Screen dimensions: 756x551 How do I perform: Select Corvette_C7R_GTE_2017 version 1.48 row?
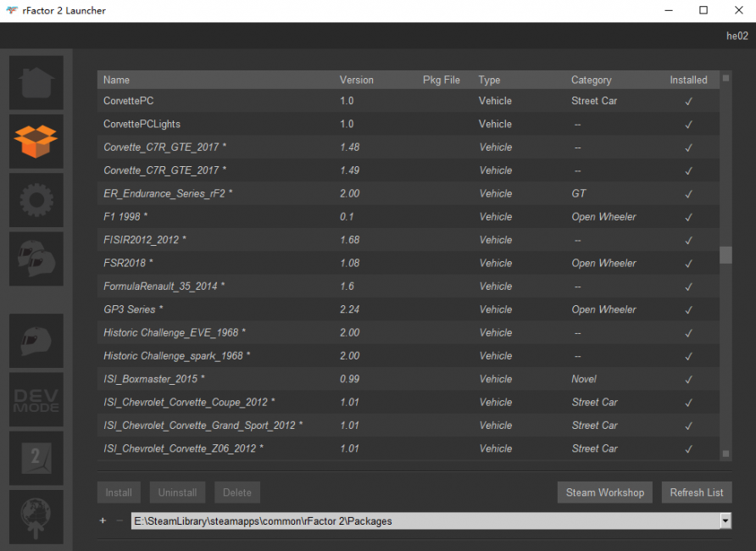click(x=409, y=147)
